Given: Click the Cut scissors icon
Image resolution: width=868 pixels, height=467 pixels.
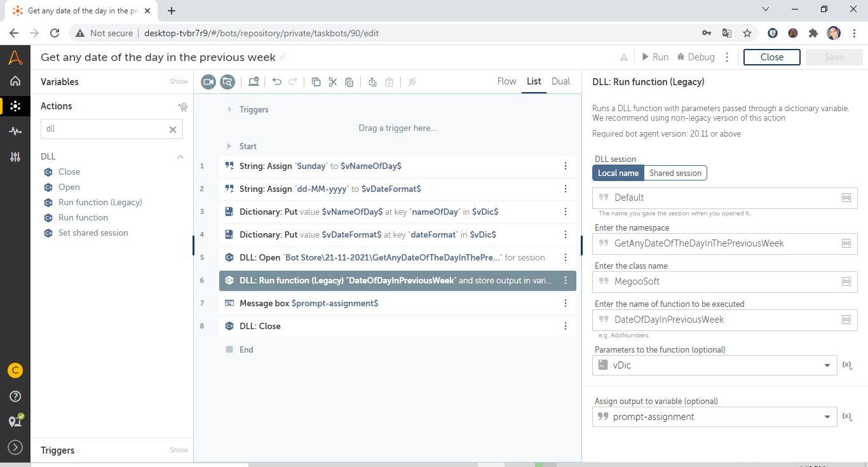Looking at the screenshot, I should 332,81.
